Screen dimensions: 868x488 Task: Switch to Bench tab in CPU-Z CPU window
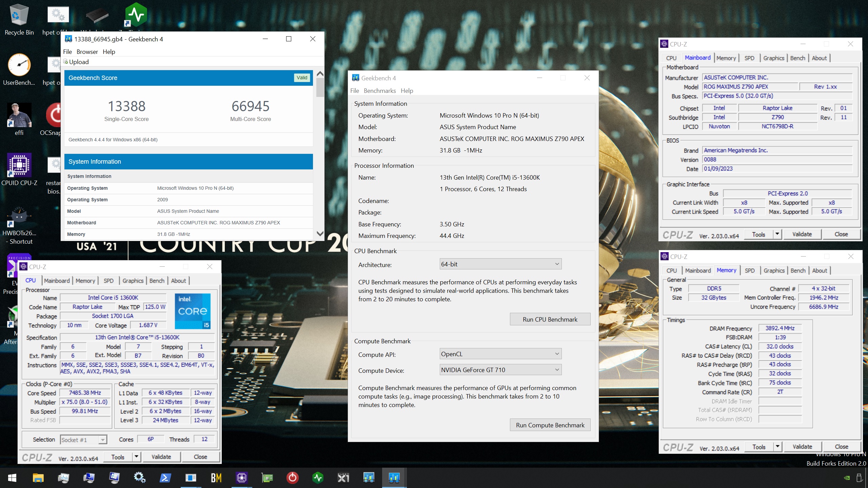157,281
